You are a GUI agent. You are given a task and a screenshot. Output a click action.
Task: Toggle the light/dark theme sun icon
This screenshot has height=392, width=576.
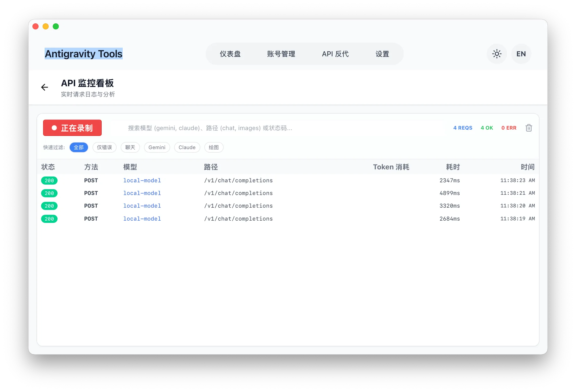point(497,54)
